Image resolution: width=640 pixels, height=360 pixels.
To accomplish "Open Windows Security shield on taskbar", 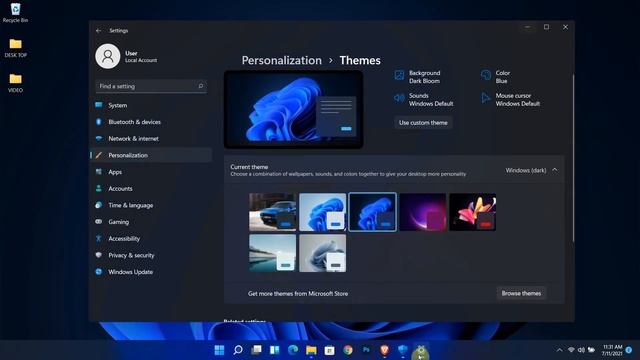I will tap(402, 350).
